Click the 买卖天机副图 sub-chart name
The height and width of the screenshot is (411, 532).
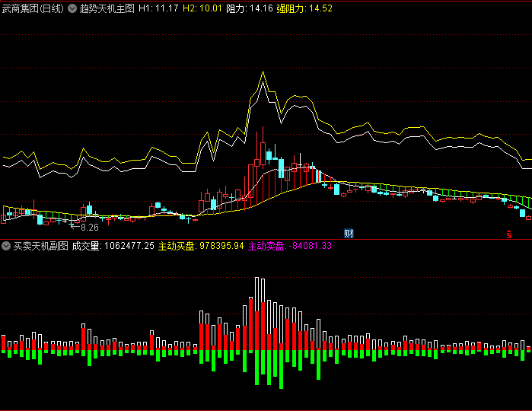(x=40, y=246)
